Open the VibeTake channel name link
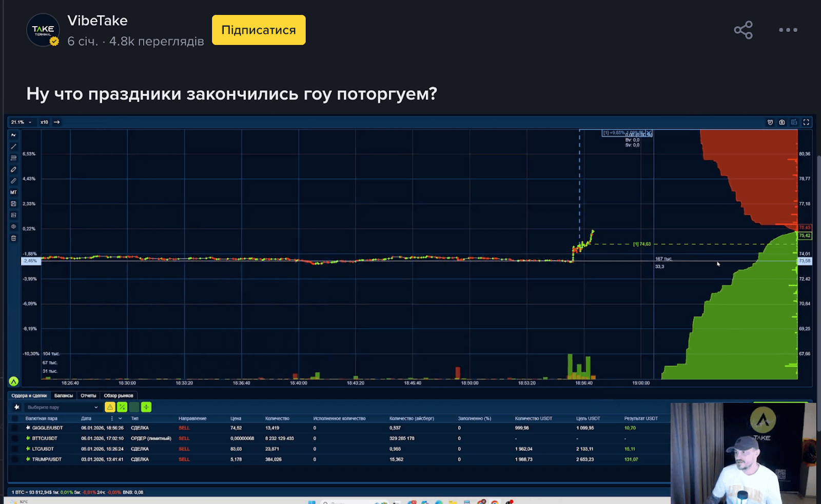This screenshot has height=504, width=821. [97, 21]
